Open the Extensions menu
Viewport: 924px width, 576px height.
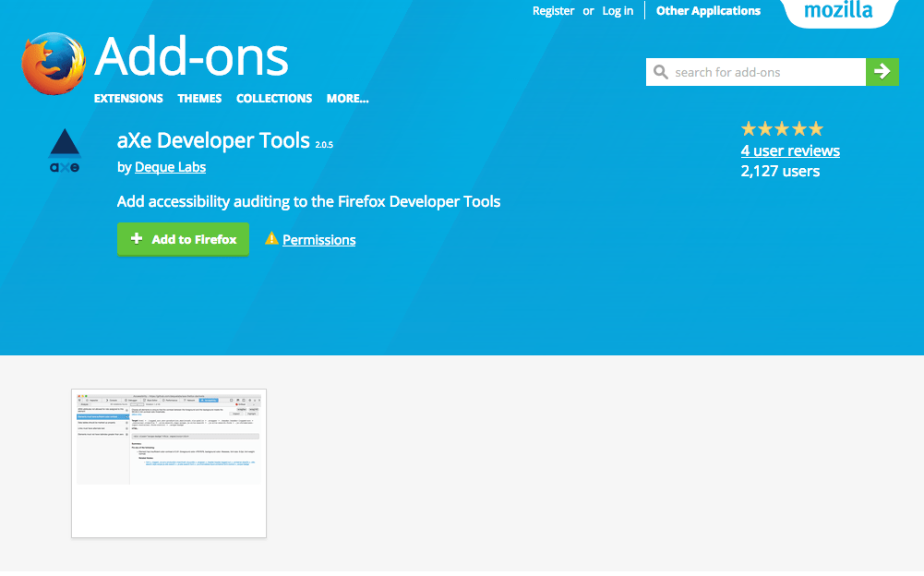(x=128, y=99)
